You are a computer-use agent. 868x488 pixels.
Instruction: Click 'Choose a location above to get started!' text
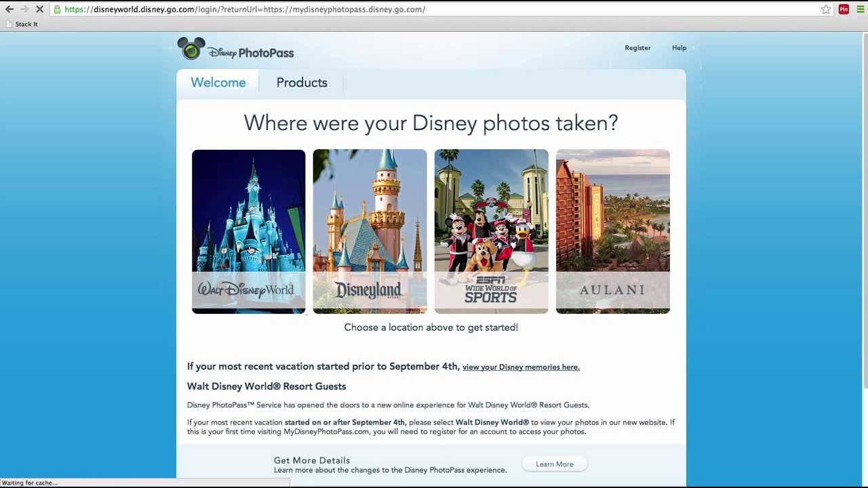pos(431,327)
